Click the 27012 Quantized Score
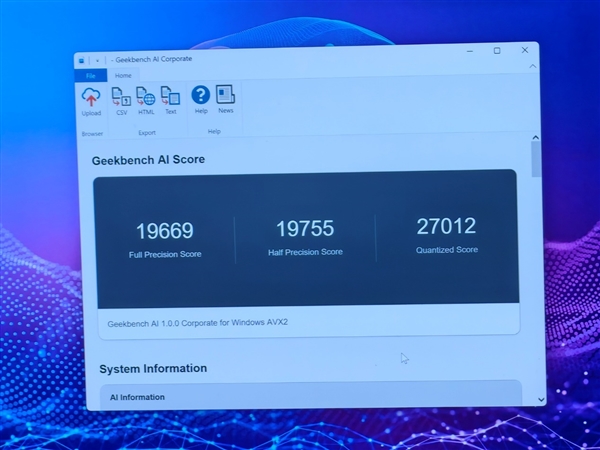 [447, 226]
